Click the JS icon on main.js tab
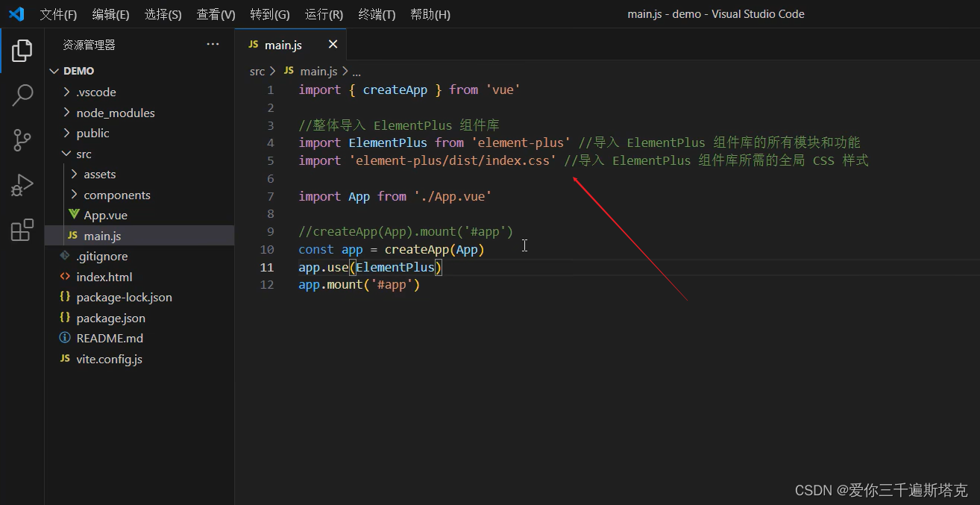This screenshot has height=505, width=980. click(x=253, y=45)
